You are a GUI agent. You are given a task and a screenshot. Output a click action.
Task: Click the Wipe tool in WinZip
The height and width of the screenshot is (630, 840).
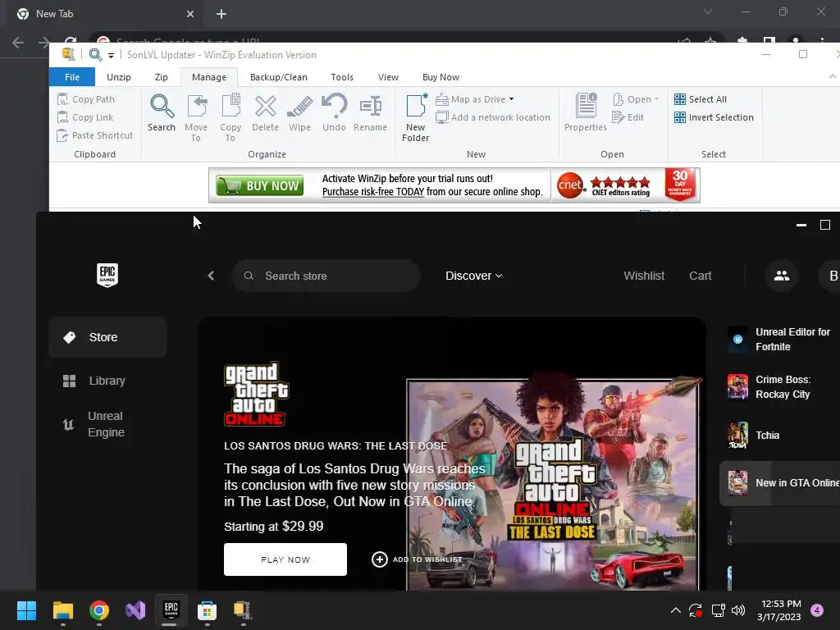(299, 112)
